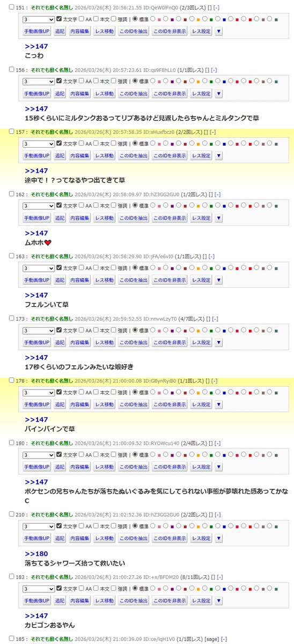Choose the green color radio on post 210
This screenshot has width=294, height=644.
(x=204, y=526)
